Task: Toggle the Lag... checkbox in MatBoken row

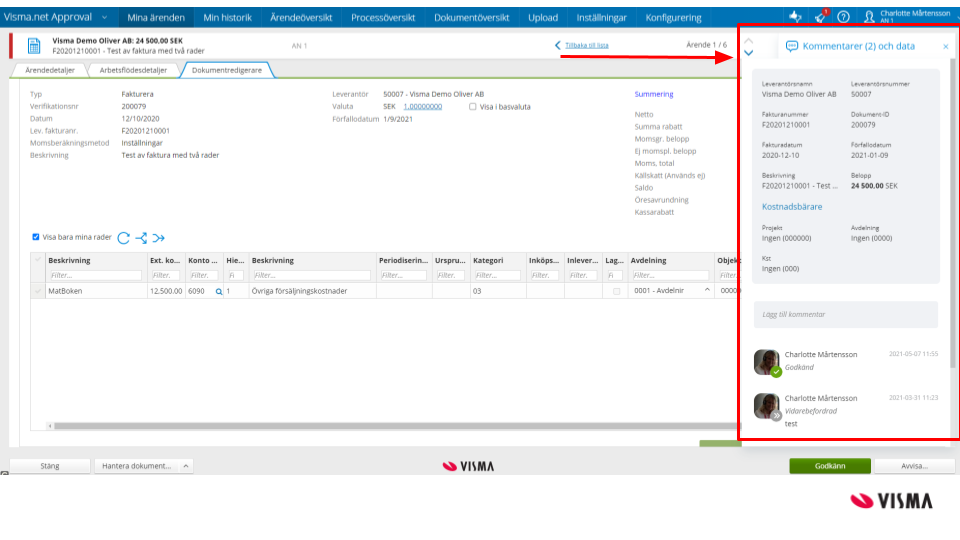Action: click(616, 291)
